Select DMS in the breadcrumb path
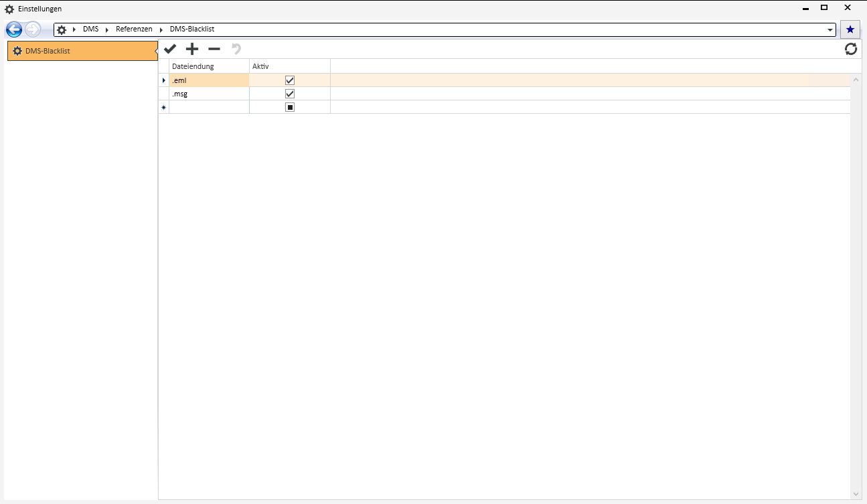The height and width of the screenshot is (504, 867). [90, 29]
